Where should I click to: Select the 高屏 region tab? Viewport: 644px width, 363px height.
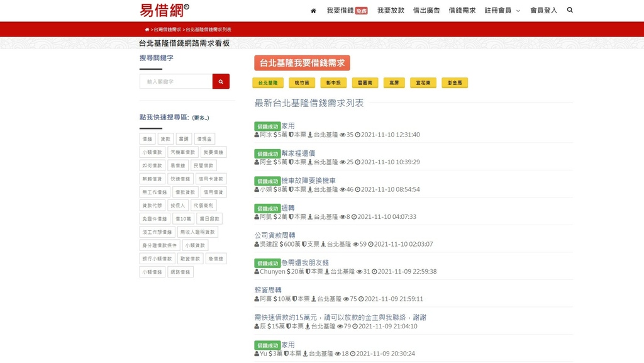click(x=394, y=82)
